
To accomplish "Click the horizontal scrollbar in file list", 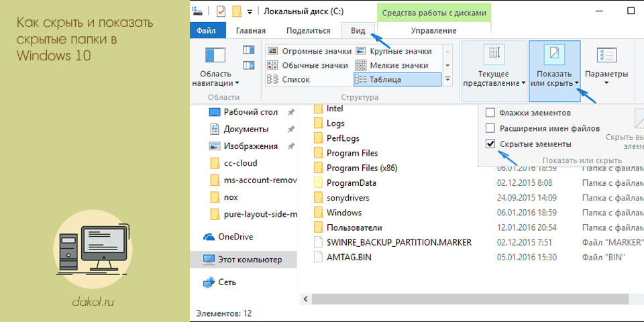I will tap(472, 299).
